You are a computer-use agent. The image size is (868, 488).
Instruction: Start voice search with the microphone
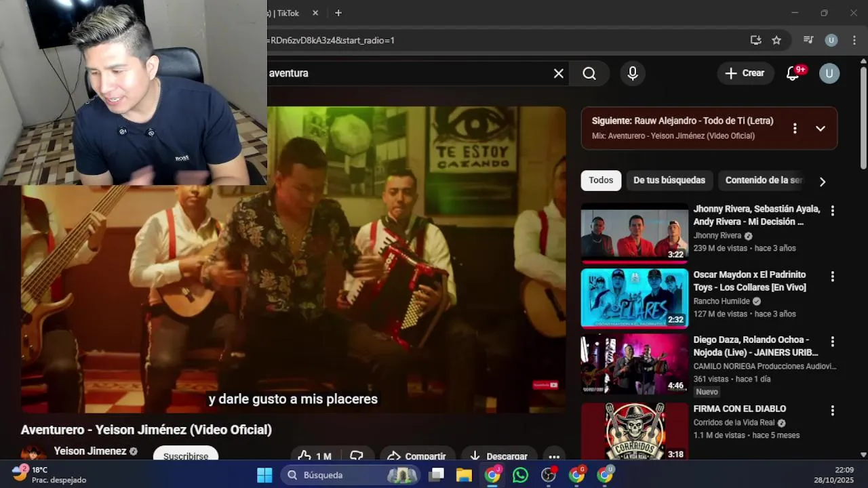pos(633,73)
